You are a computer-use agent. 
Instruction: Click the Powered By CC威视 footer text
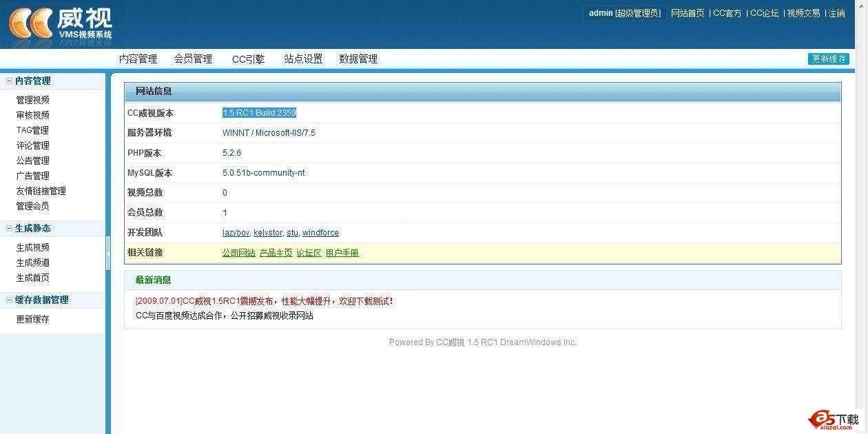pos(483,342)
